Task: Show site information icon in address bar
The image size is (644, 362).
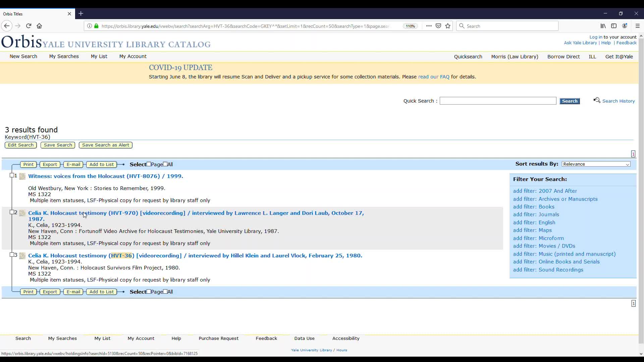Action: (90, 26)
